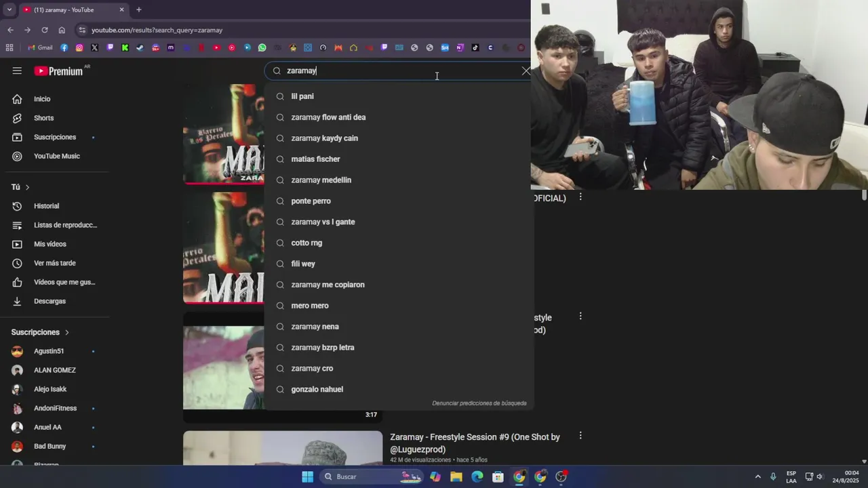Open the Freestyle Session #9 video thumbnail
Screen dimensions: 868x488
(283, 448)
